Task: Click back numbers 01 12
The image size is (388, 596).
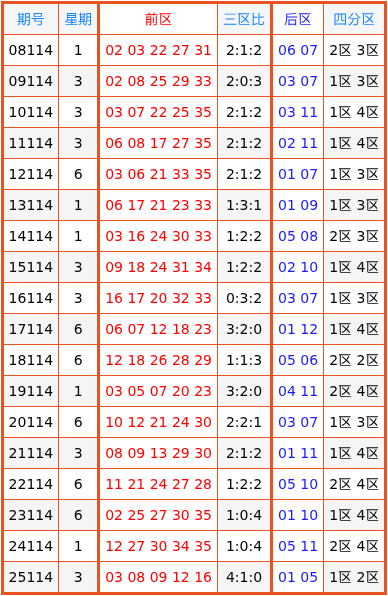Action: (x=298, y=329)
